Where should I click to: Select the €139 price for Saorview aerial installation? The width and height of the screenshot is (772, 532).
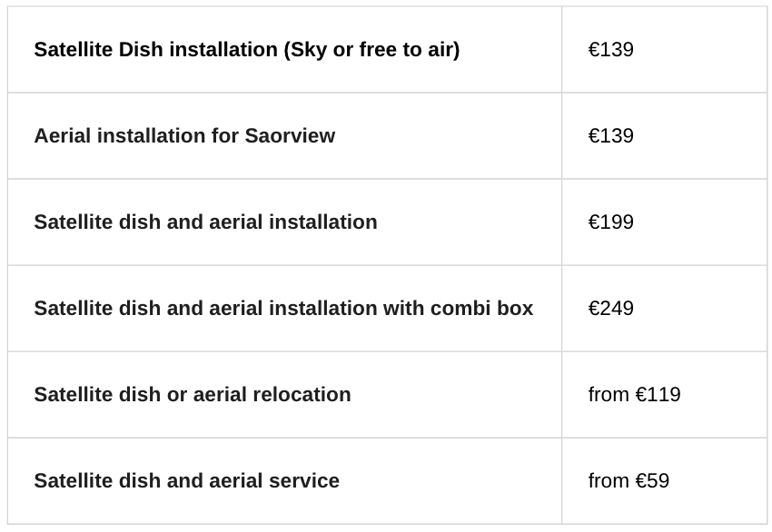click(610, 136)
